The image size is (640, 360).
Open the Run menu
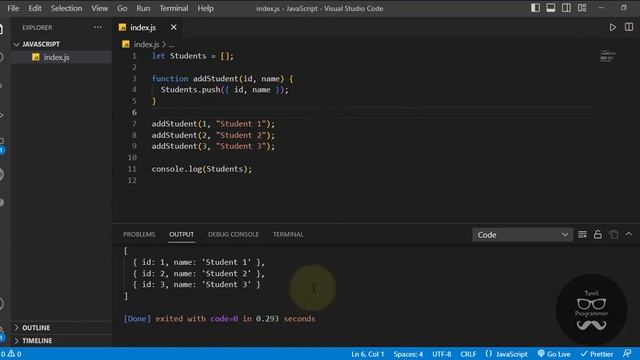143,8
